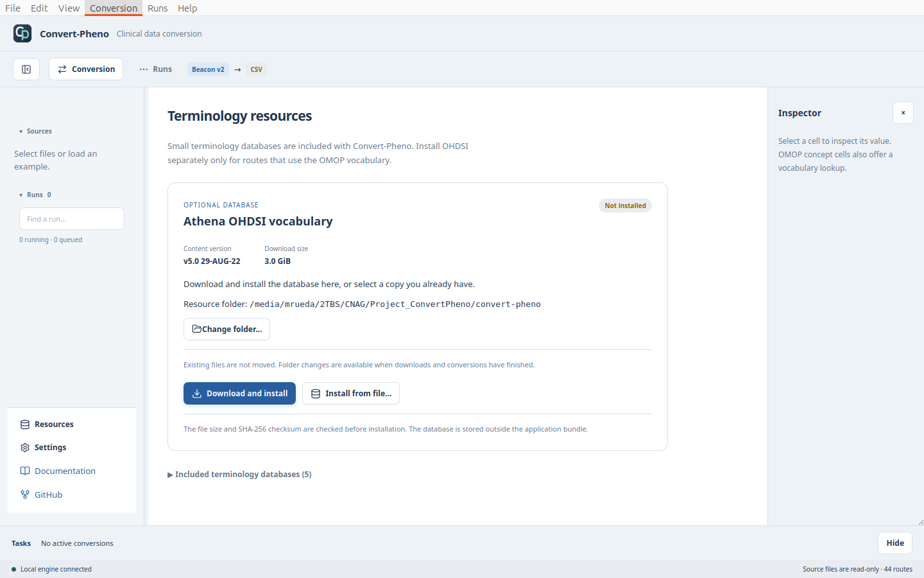Click the v5.0 29-AUG-22 version value
The height and width of the screenshot is (578, 924).
coord(212,261)
